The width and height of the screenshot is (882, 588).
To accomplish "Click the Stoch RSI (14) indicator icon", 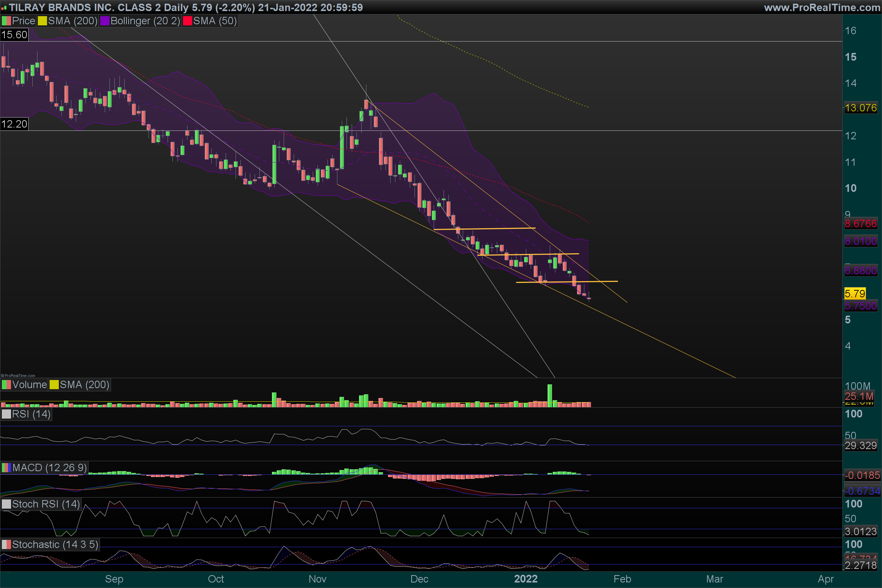I will (x=6, y=504).
